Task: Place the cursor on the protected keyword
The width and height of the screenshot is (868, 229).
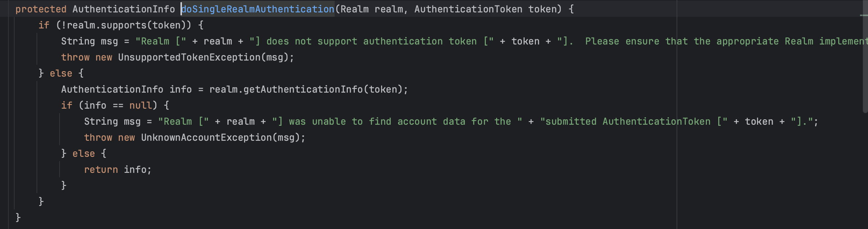Action: point(41,9)
